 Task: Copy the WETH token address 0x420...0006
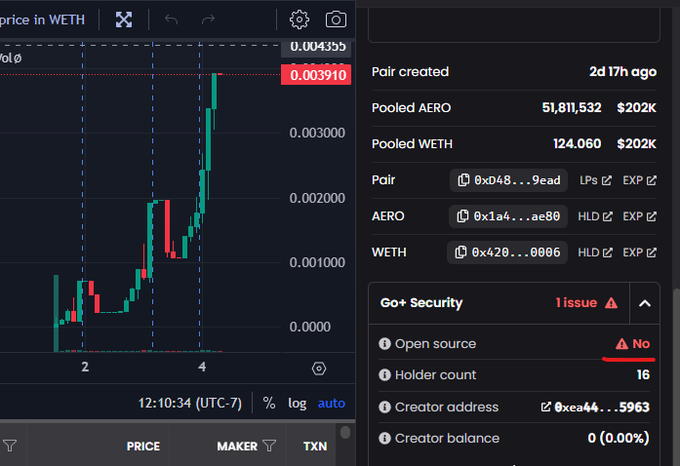click(507, 252)
